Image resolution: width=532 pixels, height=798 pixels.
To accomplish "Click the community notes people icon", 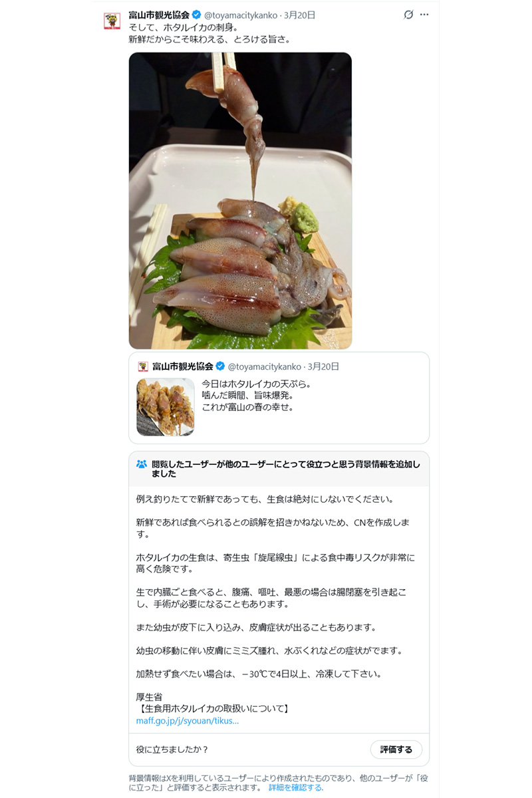I will pyautogui.click(x=142, y=464).
